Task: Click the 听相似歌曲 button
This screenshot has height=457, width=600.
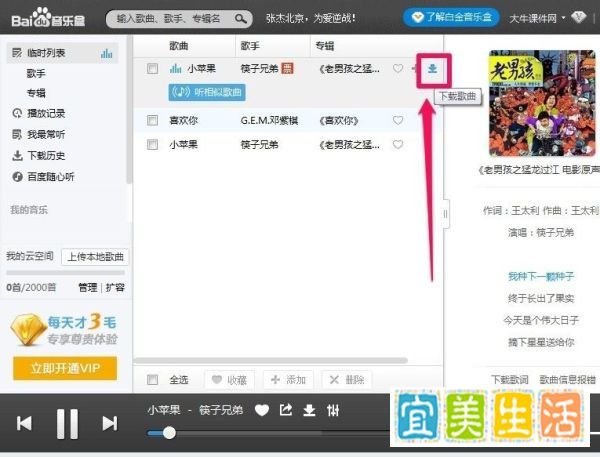Action: click(207, 92)
